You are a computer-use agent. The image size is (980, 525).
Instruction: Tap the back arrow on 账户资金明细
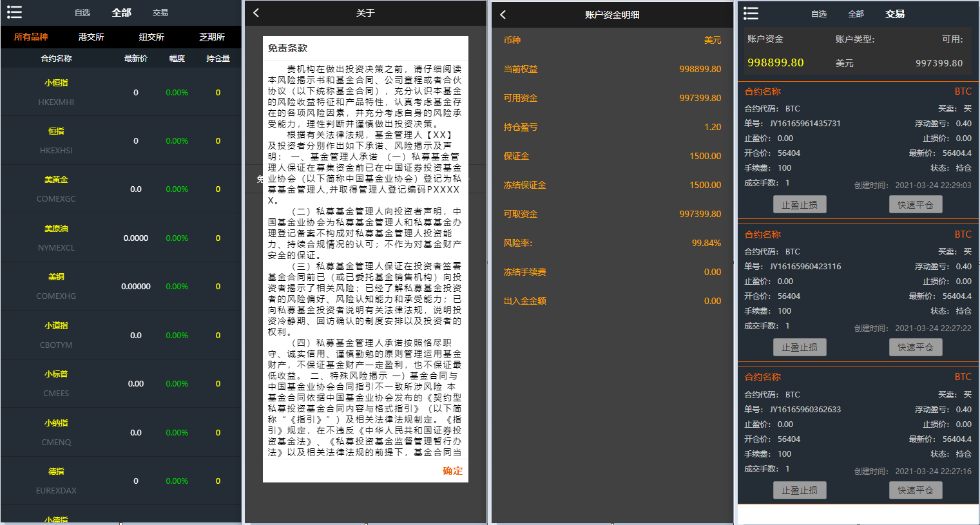tap(503, 14)
